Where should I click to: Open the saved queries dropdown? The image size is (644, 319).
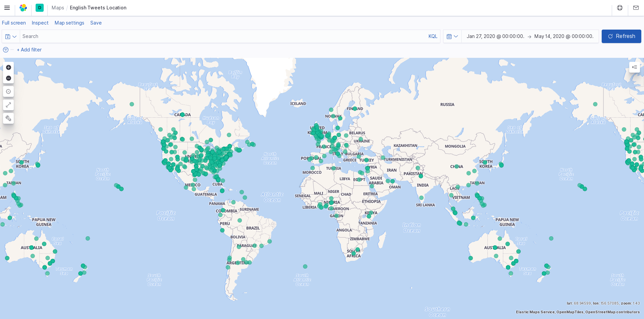coord(11,36)
